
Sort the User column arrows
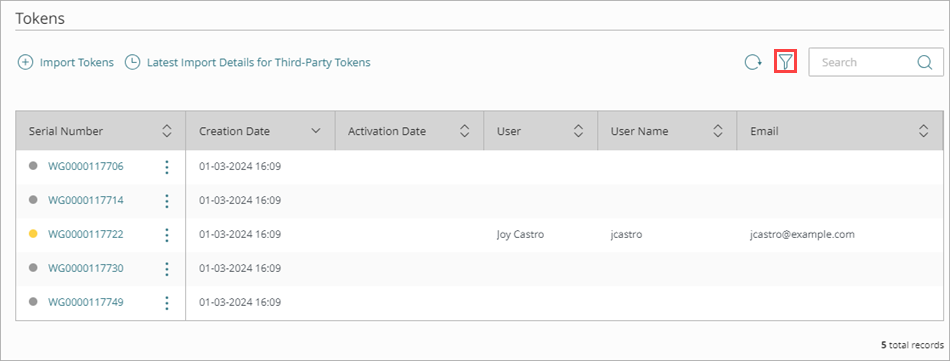[x=579, y=131]
